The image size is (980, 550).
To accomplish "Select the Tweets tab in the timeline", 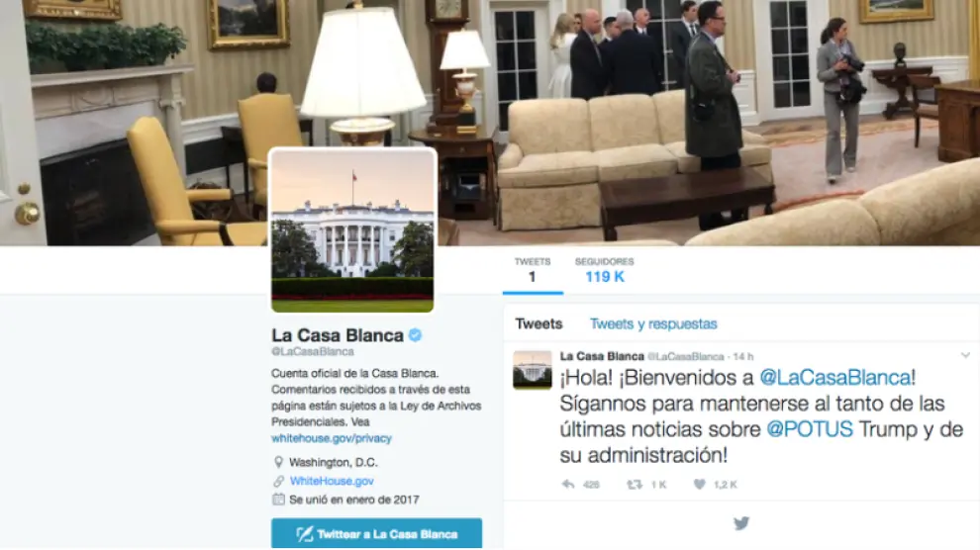I will 539,324.
